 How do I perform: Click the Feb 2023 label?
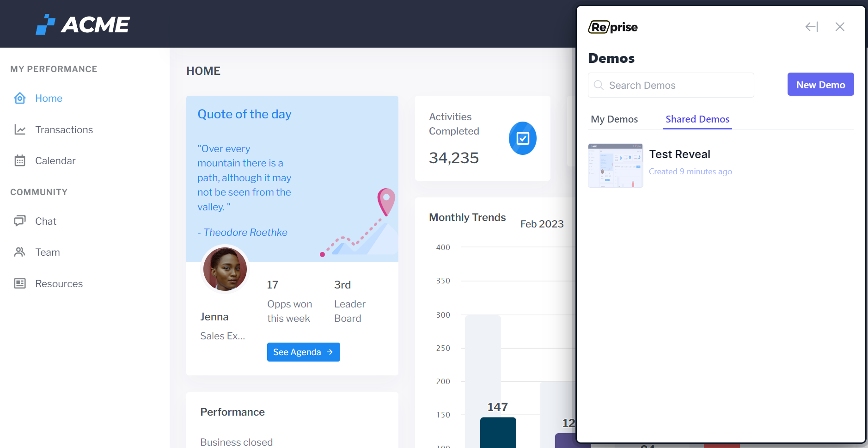point(542,224)
